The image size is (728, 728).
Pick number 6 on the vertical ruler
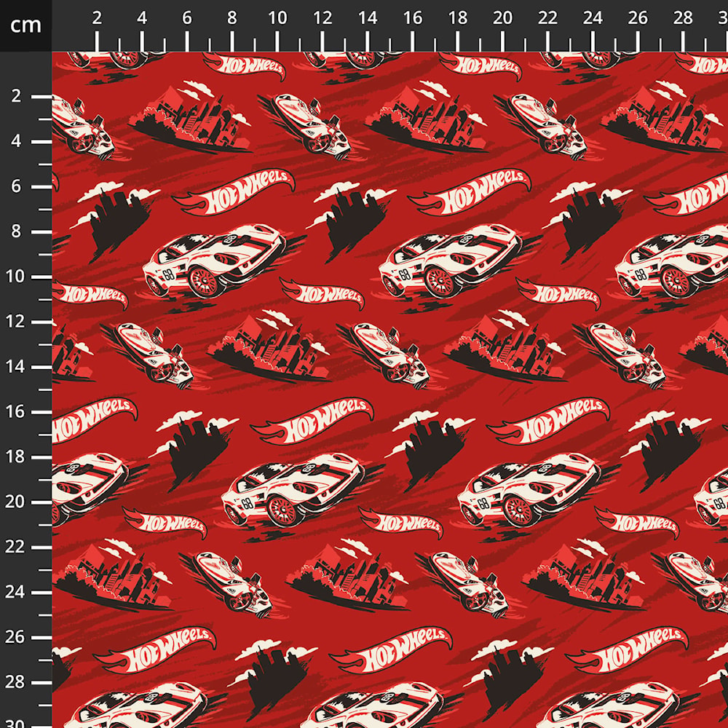point(16,186)
